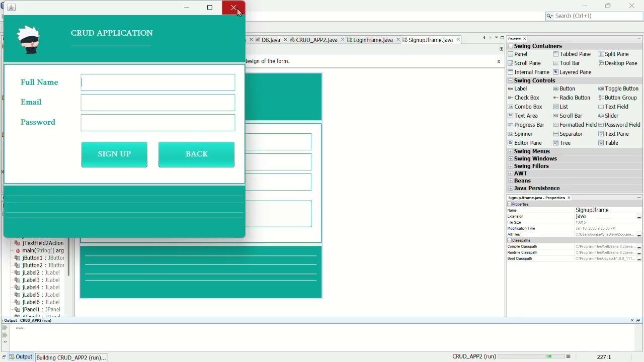Select the Text Area palette component
This screenshot has width=644, height=362.
523,116
